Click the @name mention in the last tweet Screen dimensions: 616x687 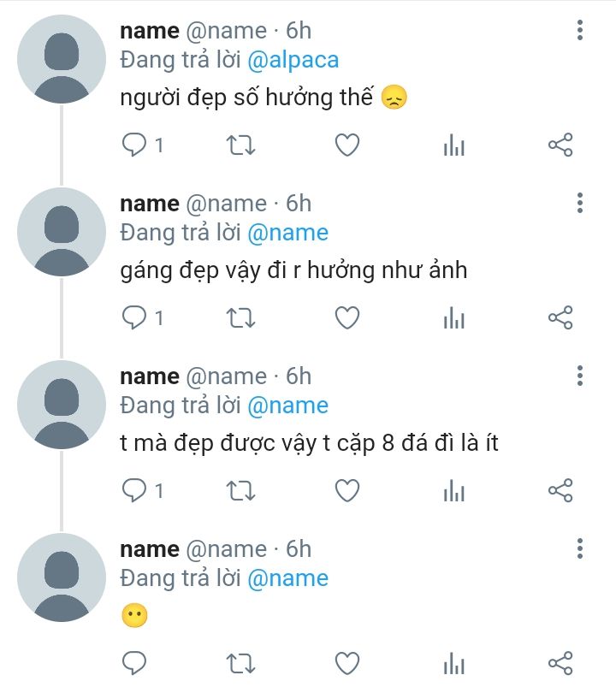(x=287, y=578)
